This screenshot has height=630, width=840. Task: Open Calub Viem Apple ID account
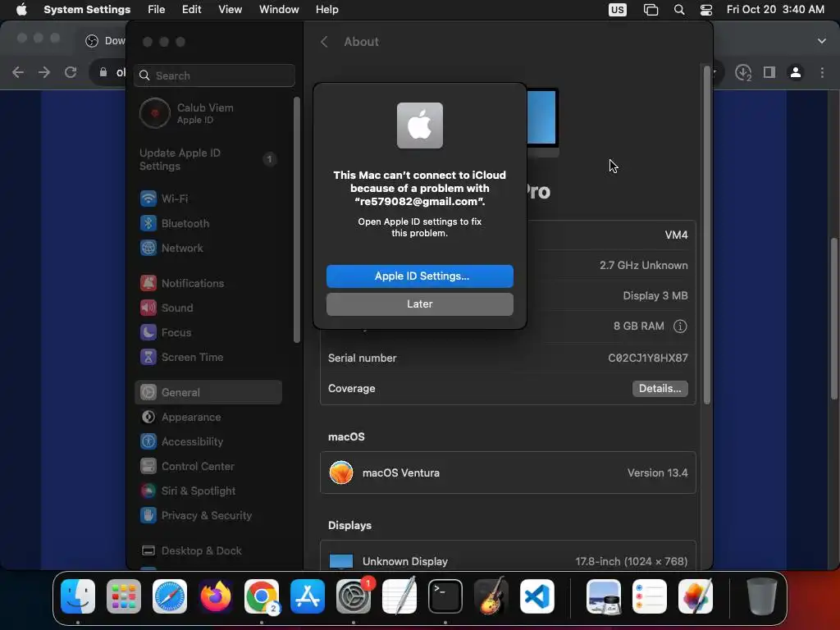tap(208, 113)
